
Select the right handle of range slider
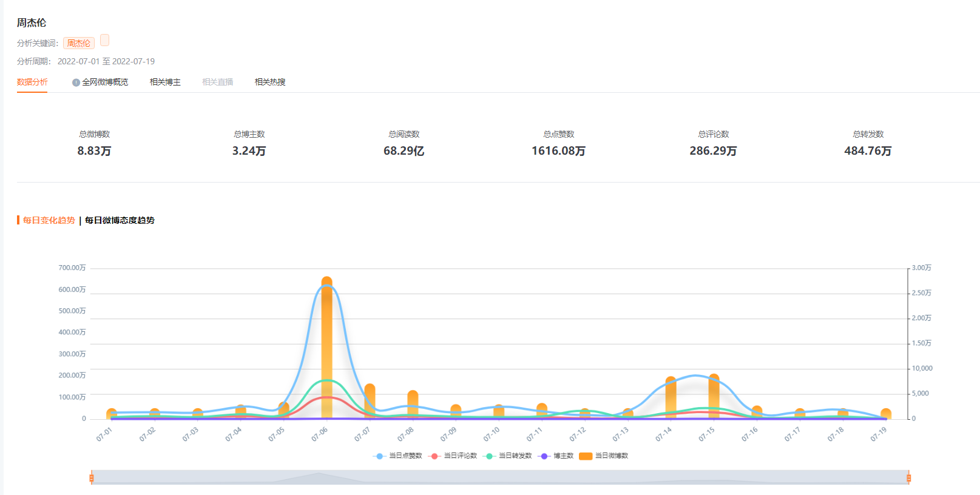[x=908, y=478]
